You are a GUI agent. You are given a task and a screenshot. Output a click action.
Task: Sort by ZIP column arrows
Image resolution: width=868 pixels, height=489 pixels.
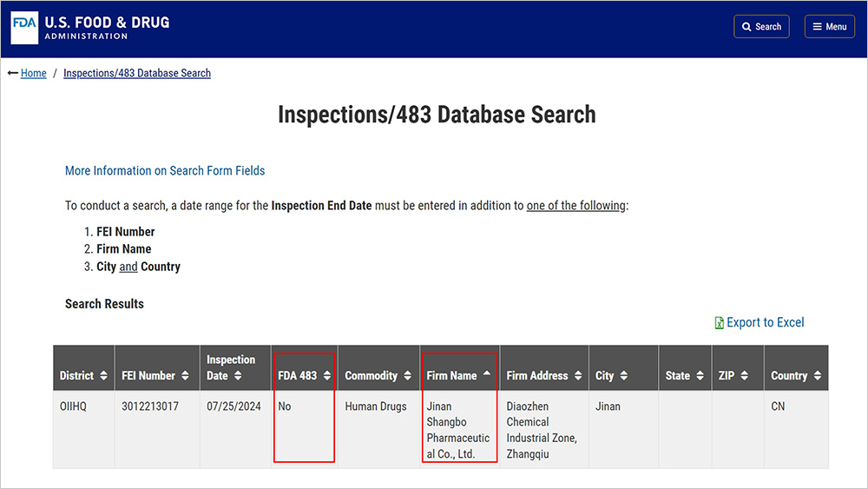[744, 375]
